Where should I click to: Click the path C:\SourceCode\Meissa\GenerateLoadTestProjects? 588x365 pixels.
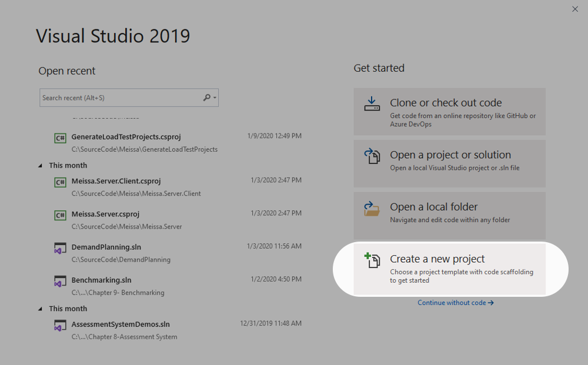click(145, 149)
